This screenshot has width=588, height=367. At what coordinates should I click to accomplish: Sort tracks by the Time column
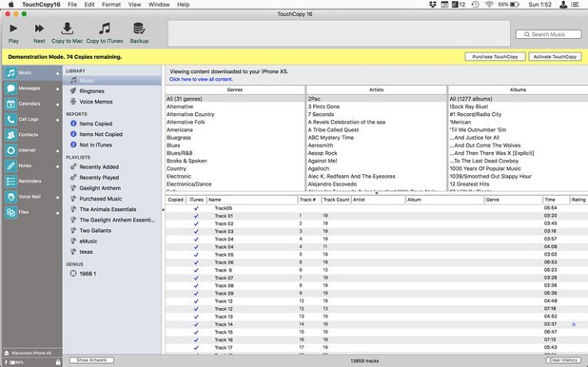pos(556,200)
